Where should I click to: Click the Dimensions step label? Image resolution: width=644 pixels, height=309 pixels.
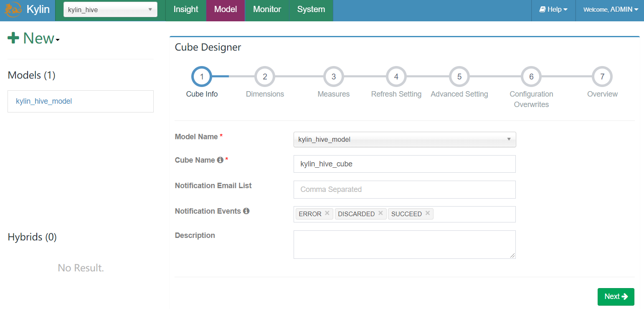click(x=265, y=94)
